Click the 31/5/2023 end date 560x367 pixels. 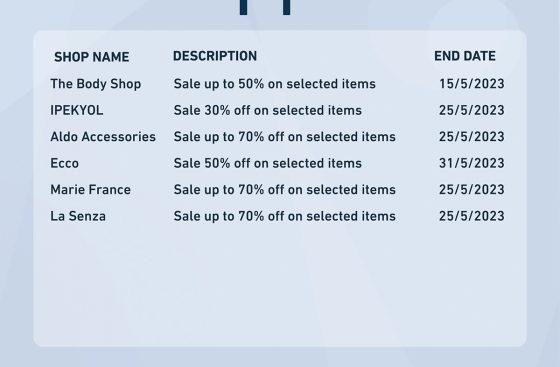click(x=471, y=163)
